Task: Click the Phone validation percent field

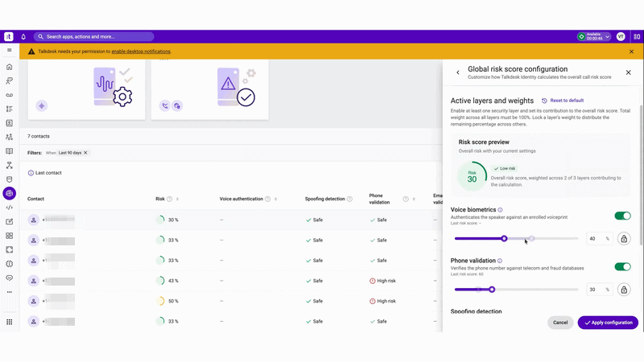Action: (x=600, y=290)
